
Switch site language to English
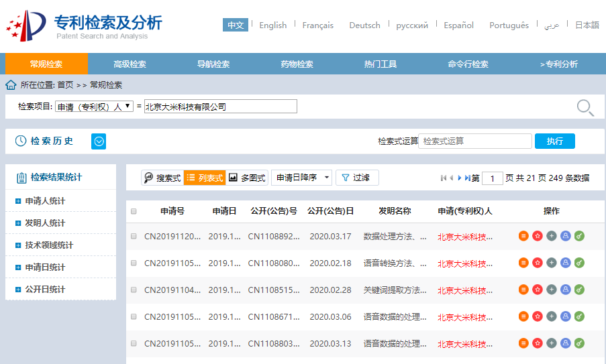[x=273, y=25]
